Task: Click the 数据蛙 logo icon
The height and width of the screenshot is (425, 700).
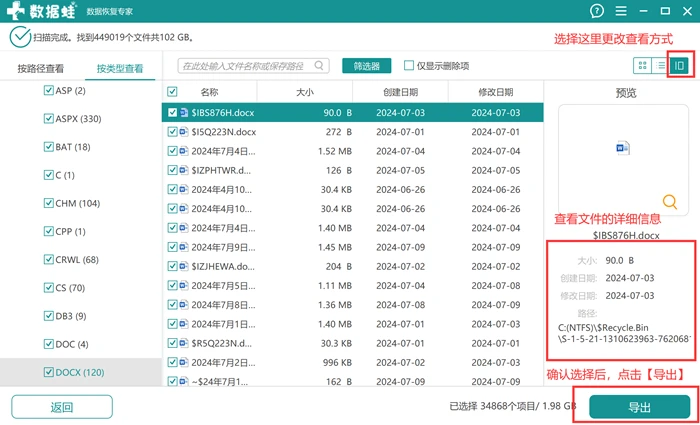Action: coord(17,11)
